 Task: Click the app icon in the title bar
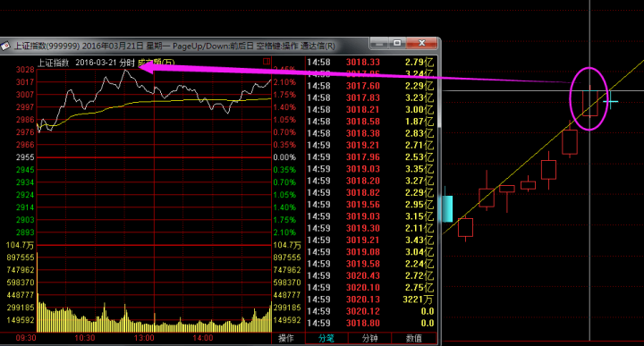tap(5, 46)
